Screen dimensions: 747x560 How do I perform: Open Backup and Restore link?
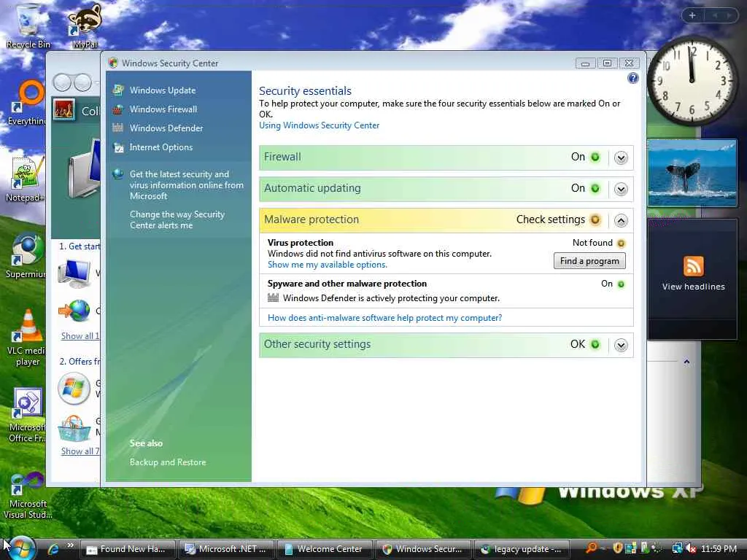coord(168,462)
